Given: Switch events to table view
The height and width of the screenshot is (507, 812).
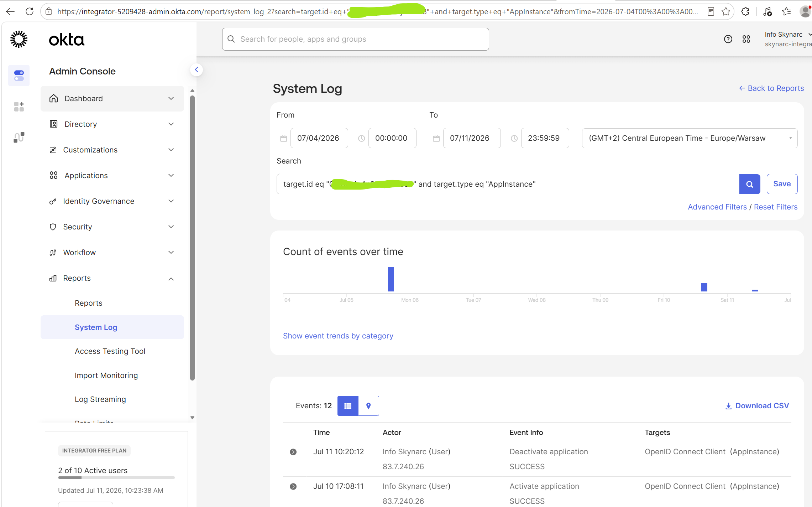Looking at the screenshot, I should [x=348, y=406].
